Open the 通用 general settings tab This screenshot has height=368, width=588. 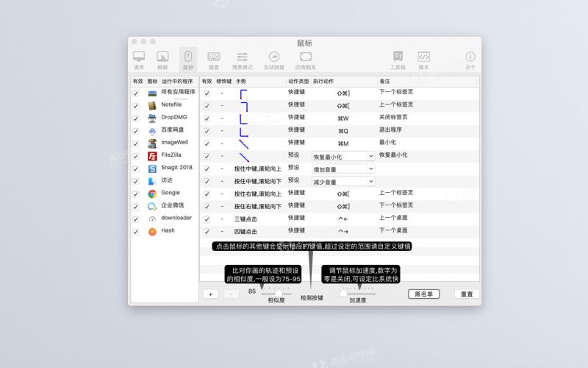139,59
